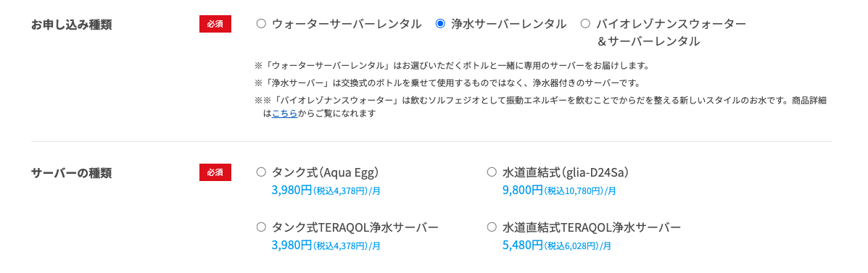Image resolution: width=868 pixels, height=273 pixels.
Task: Click the 5,480円 monthly price text
Action: pyautogui.click(x=523, y=245)
